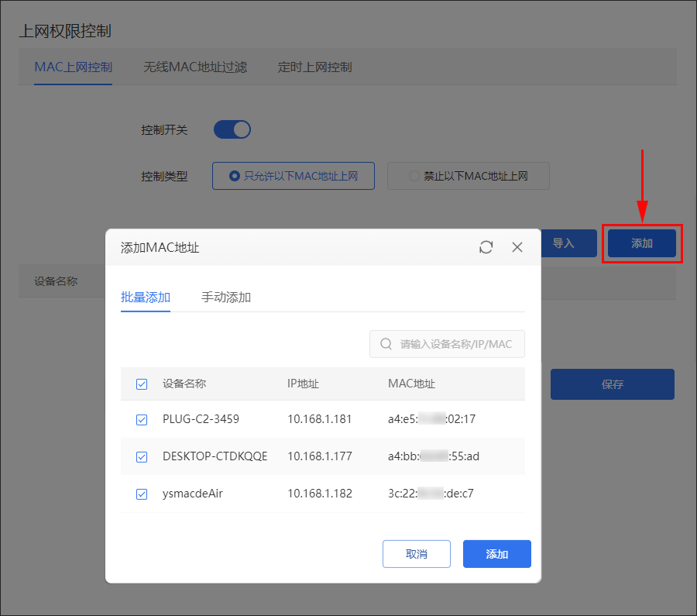The height and width of the screenshot is (616, 697).
Task: Type in the 设备名称/IP/MAC search field
Action: coord(455,344)
